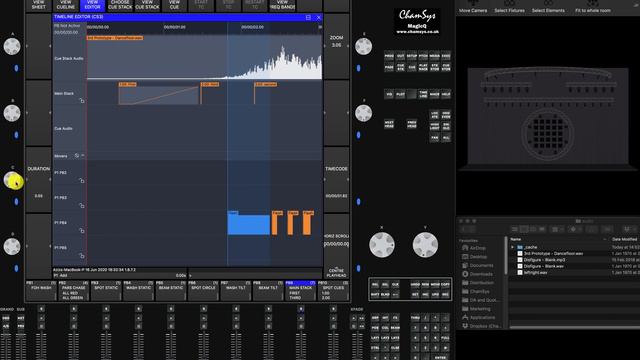Click the X encoder wheel

[x=382, y=245]
